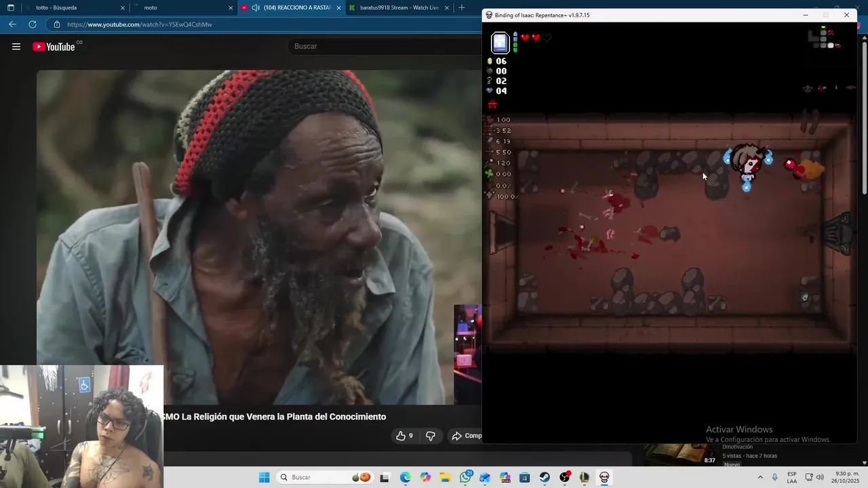Click the video title about Planta del Conocimiento
Image resolution: width=868 pixels, height=488 pixels.
tap(275, 417)
